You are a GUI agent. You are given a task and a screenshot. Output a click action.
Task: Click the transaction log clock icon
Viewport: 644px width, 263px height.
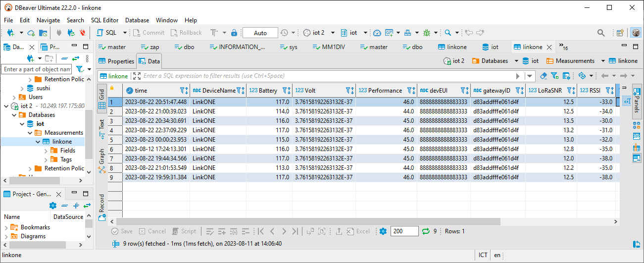coord(284,33)
